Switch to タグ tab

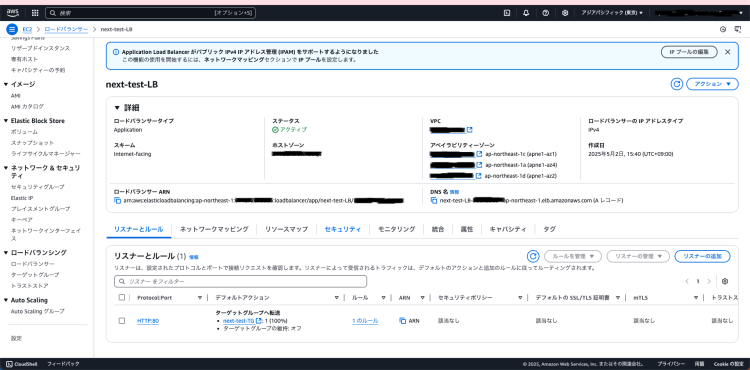point(550,229)
